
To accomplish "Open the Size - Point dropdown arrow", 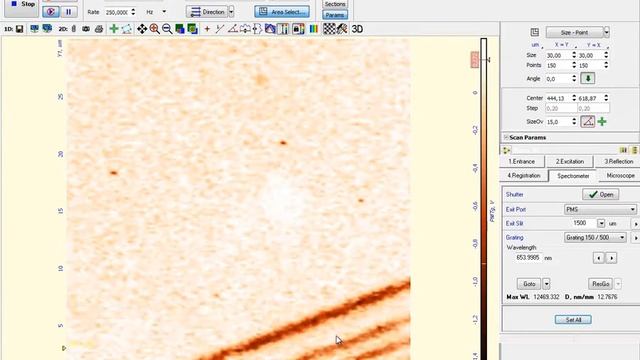I will [x=607, y=32].
